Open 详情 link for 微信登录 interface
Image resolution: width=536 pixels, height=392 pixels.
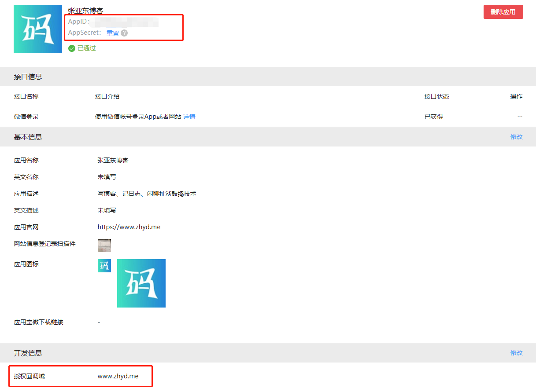click(x=189, y=117)
